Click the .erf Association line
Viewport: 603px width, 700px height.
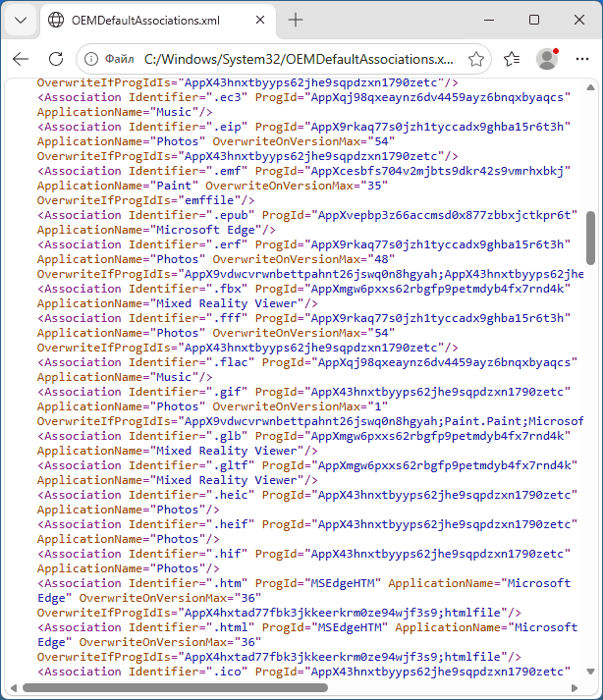coord(303,244)
